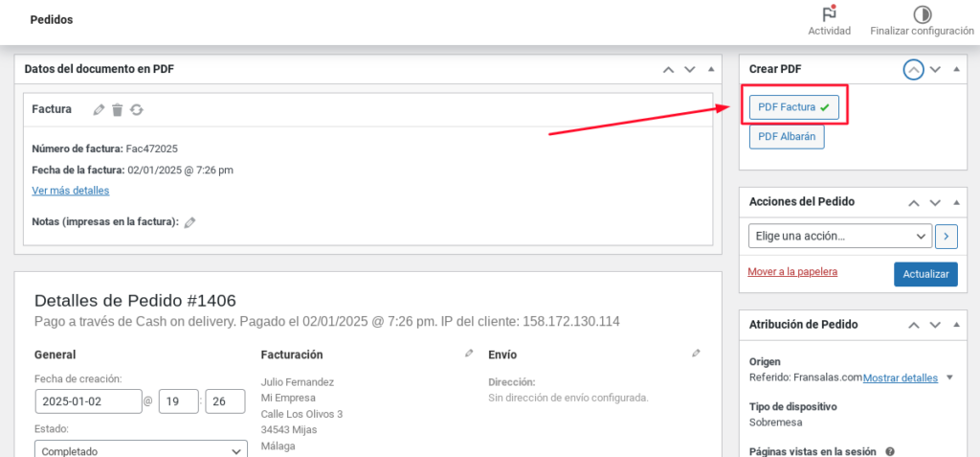Viewport: 980px width, 457px height.
Task: Delete the Factura with trash icon
Action: [117, 109]
